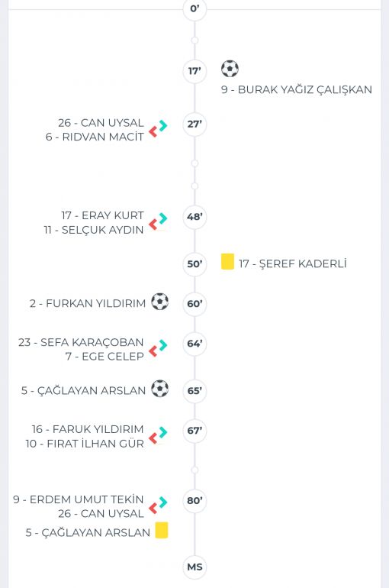Select the 17' timeline marker
The image size is (389, 588).
click(x=194, y=71)
